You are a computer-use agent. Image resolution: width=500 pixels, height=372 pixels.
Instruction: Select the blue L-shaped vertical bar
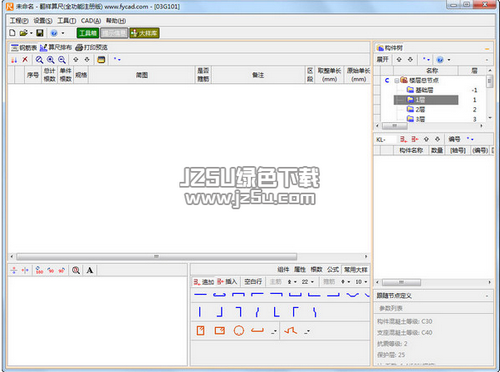point(276,312)
